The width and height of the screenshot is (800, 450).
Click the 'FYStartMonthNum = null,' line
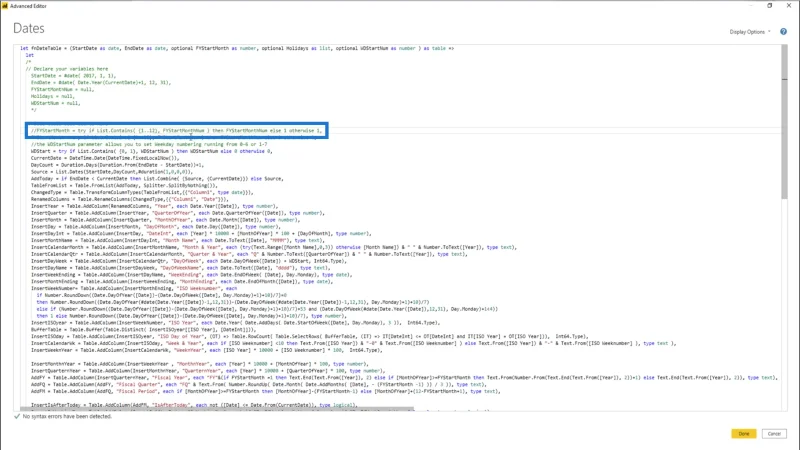click(x=62, y=89)
